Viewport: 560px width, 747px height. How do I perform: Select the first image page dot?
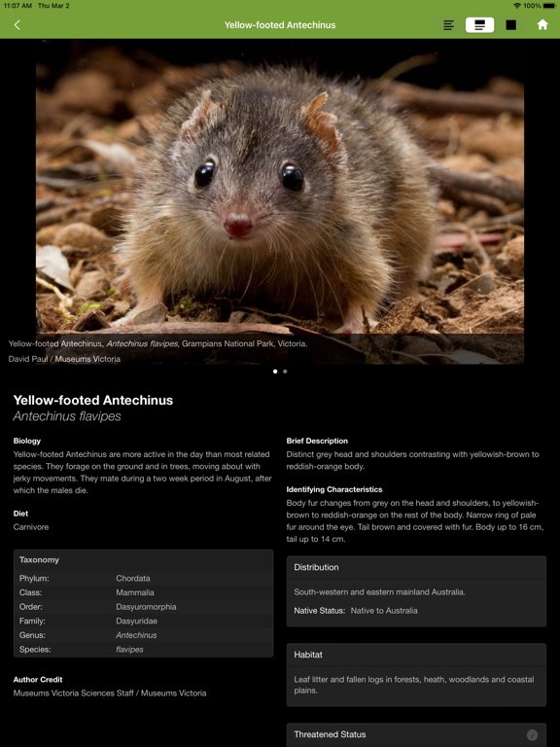(x=275, y=372)
